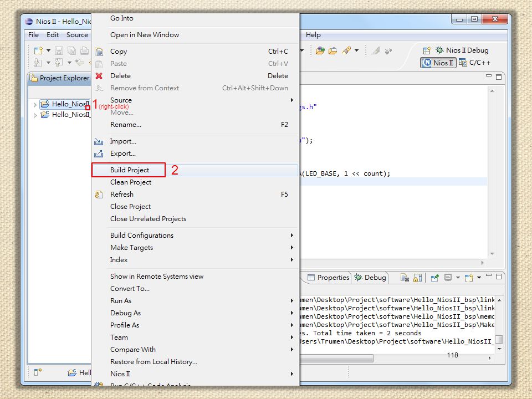Viewport: 532px width, 399px height.
Task: Open the File menu
Action: coord(33,34)
